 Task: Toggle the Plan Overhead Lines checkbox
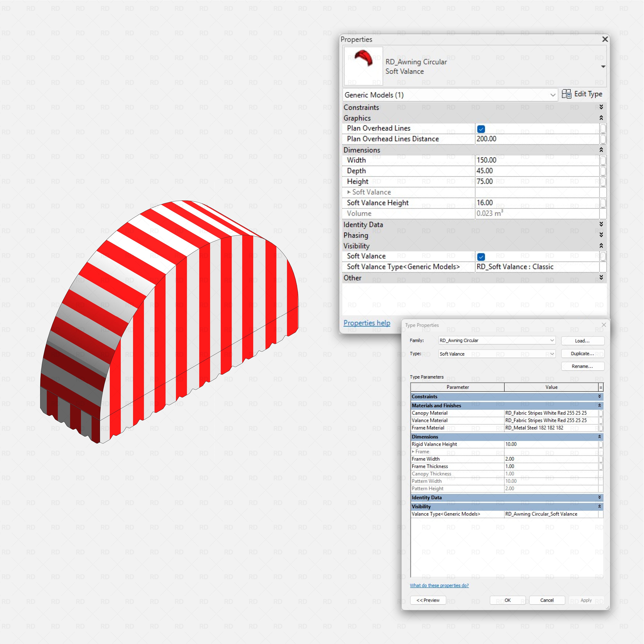[x=481, y=129]
